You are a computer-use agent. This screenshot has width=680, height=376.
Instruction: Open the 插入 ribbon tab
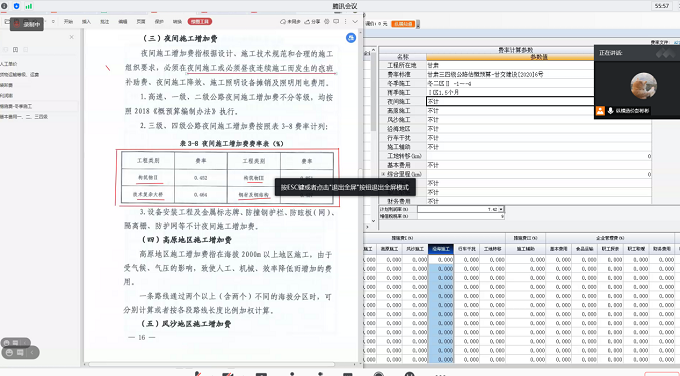(87, 21)
